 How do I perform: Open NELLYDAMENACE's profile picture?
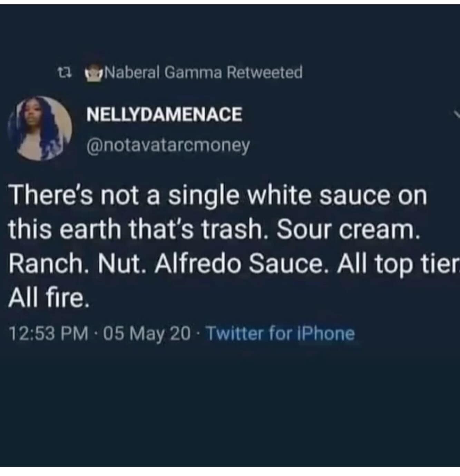click(x=40, y=128)
